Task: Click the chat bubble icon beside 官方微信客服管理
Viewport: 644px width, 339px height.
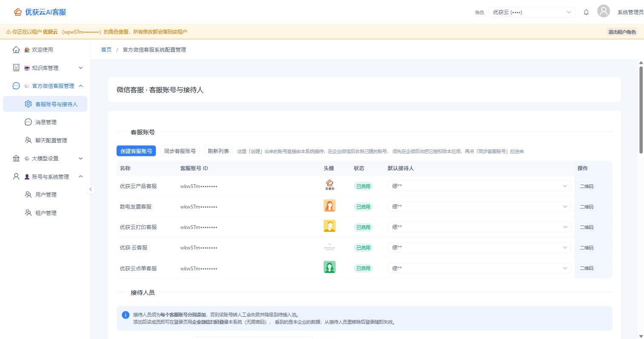Action: [16, 86]
